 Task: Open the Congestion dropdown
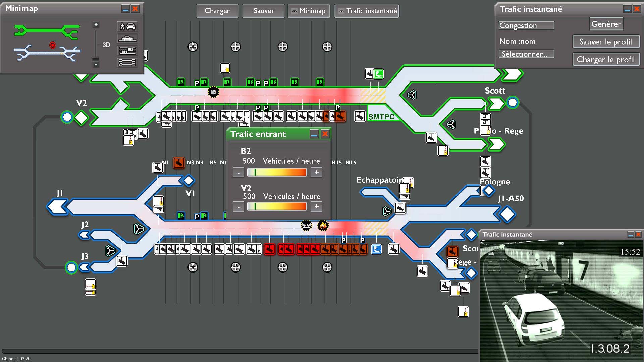[x=526, y=25]
